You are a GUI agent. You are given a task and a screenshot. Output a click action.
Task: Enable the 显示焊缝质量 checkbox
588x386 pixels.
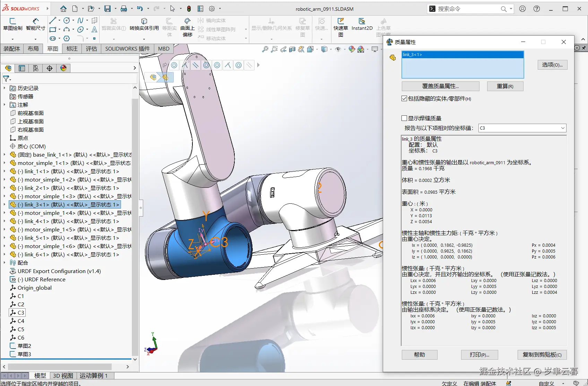(x=404, y=118)
